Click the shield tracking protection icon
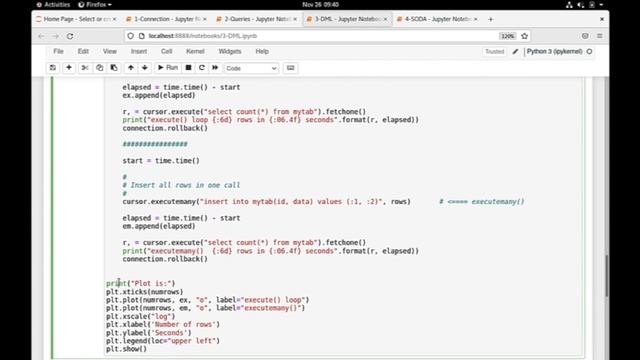Viewport: 640px width, 360px height. (x=131, y=36)
